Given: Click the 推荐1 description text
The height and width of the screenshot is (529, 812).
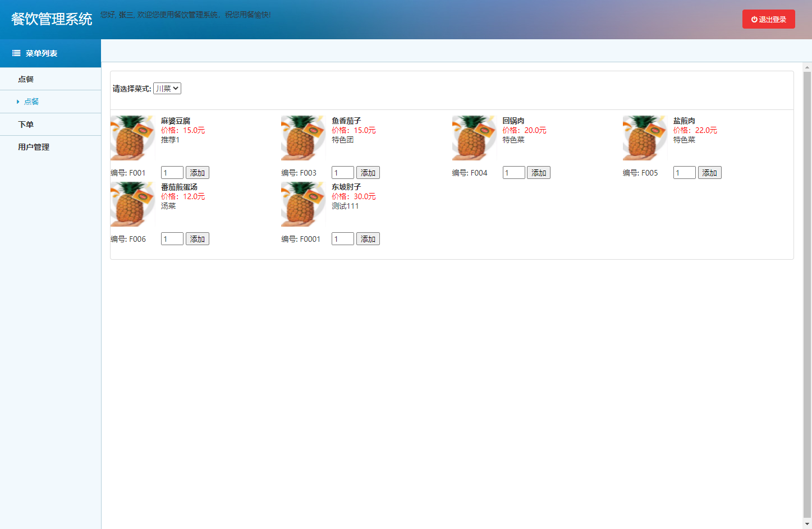Looking at the screenshot, I should [170, 140].
